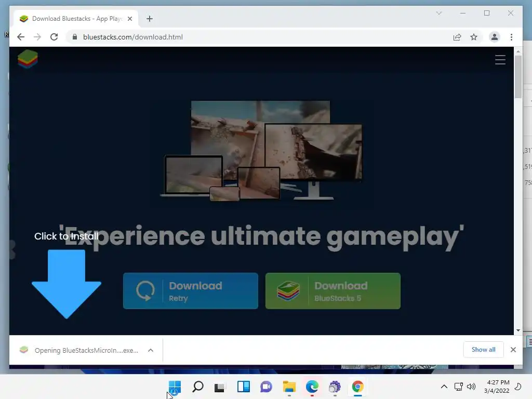
Task: Click Show all downloads
Action: click(x=483, y=350)
